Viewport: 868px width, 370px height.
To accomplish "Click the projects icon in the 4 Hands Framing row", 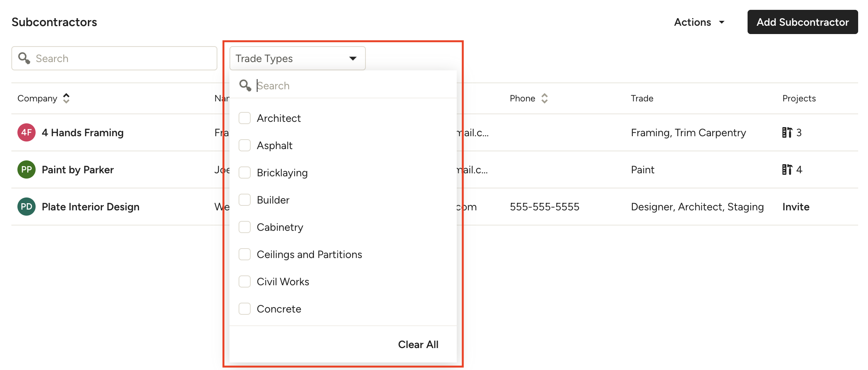I will (787, 132).
